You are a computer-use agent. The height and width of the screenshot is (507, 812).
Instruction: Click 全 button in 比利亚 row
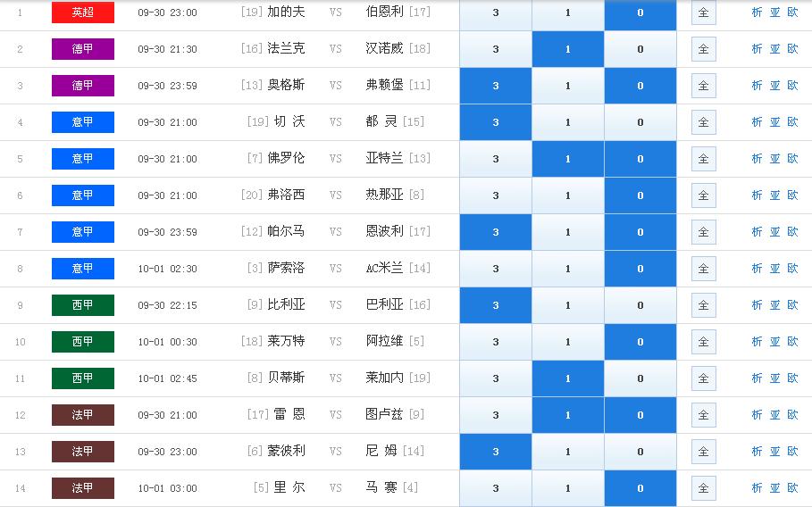click(704, 305)
